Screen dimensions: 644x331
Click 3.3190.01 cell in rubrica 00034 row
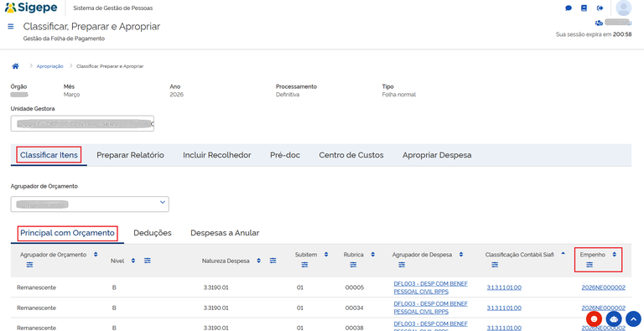pyautogui.click(x=216, y=308)
